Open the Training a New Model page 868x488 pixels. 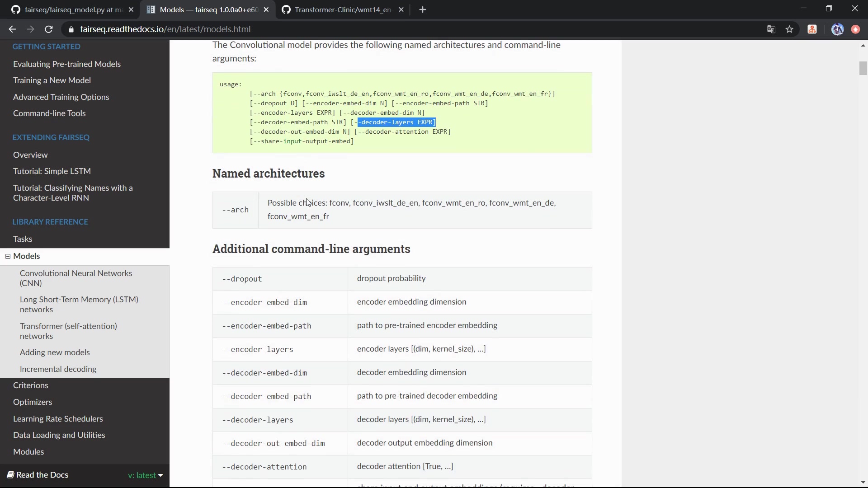tap(52, 80)
